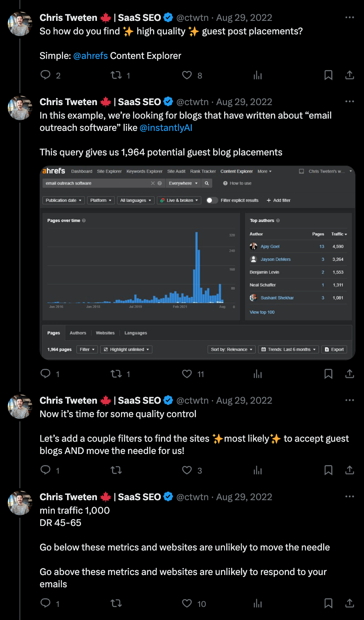The width and height of the screenshot is (364, 620).
Task: Open the Publication date dropdown
Action: [63, 200]
